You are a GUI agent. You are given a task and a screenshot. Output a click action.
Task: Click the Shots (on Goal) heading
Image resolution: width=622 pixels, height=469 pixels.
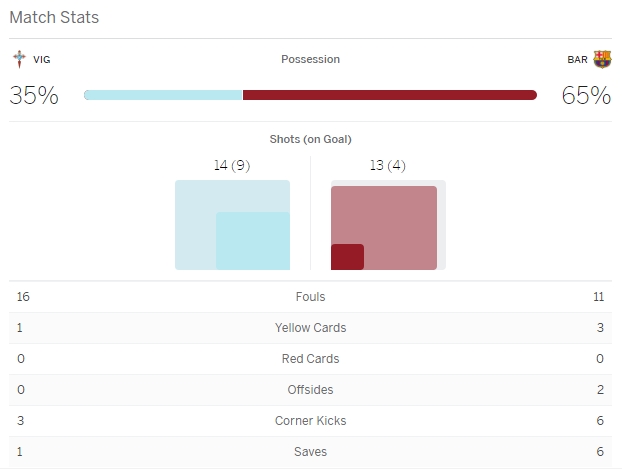311,139
